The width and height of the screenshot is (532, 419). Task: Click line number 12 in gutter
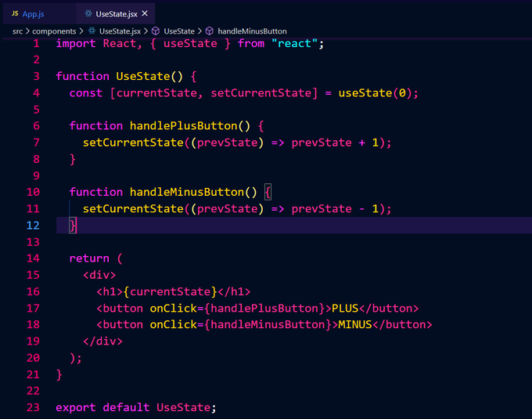coord(33,226)
